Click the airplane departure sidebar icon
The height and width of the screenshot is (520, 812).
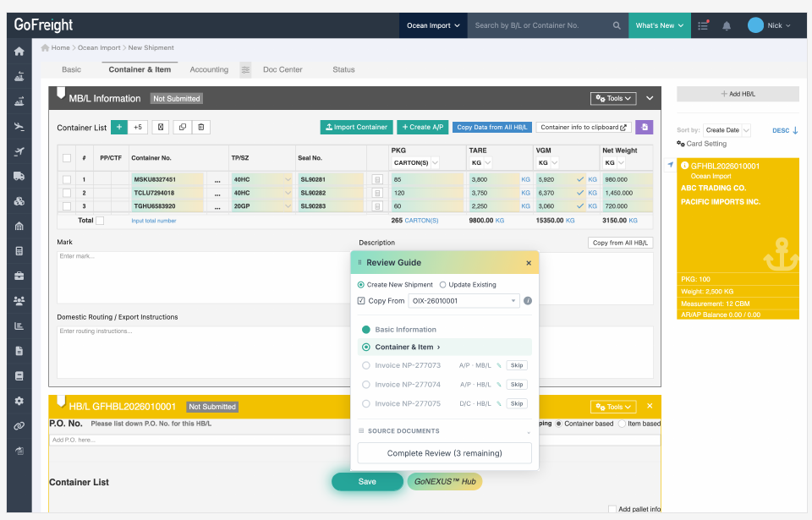click(19, 151)
